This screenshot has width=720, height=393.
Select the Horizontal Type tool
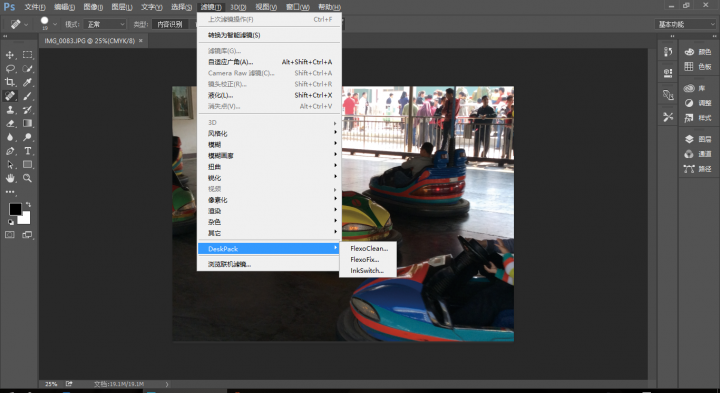click(27, 151)
